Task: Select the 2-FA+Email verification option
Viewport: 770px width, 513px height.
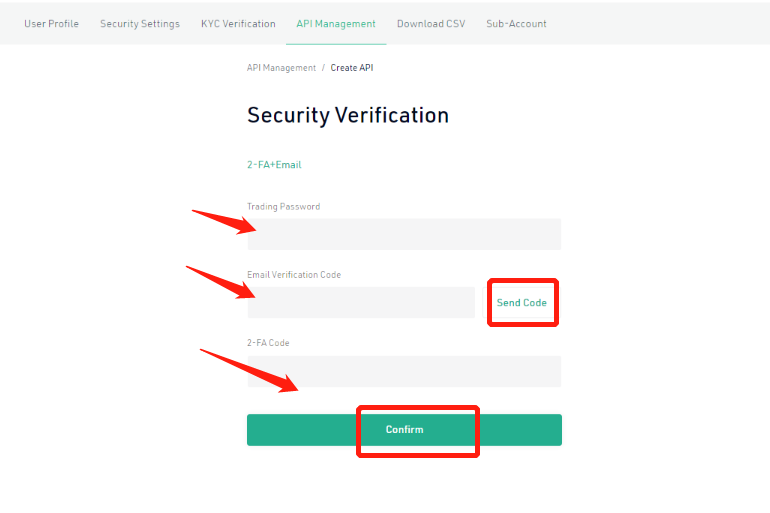Action: tap(274, 165)
